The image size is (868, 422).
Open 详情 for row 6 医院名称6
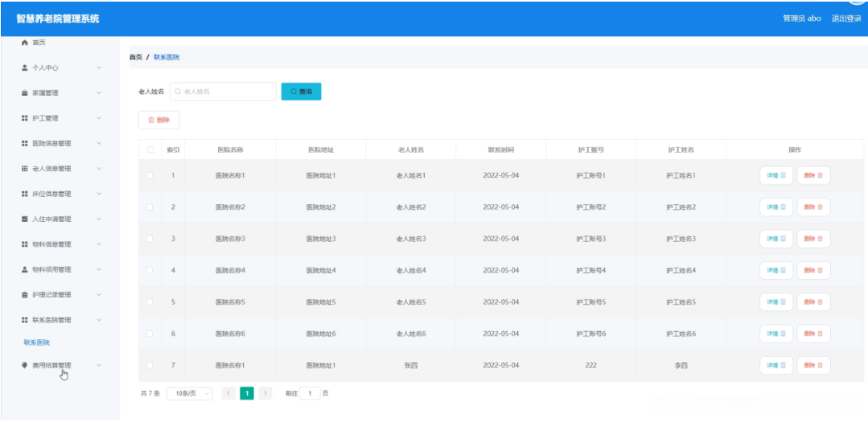(776, 334)
